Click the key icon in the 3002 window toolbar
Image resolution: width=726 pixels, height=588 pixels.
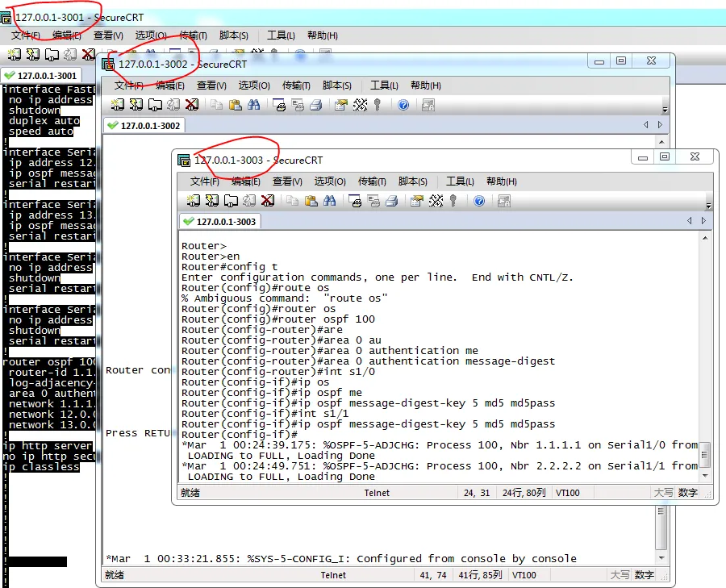point(377,105)
